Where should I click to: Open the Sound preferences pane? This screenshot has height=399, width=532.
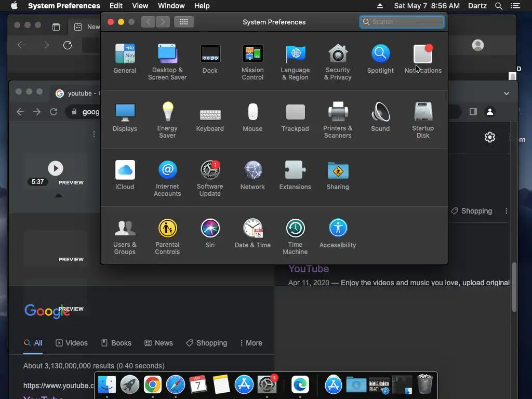[380, 117]
